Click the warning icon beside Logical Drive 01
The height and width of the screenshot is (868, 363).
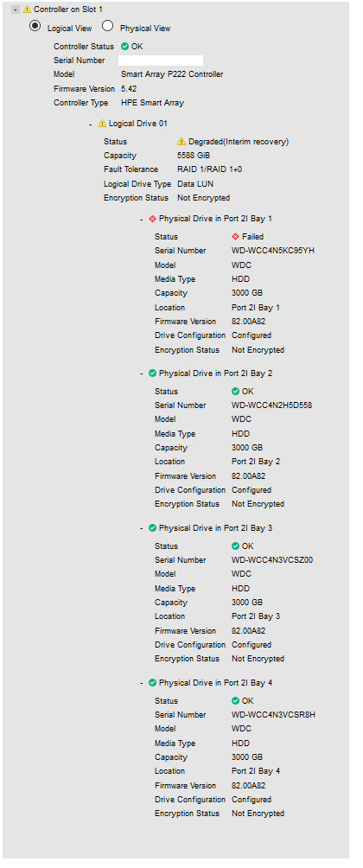tap(102, 124)
